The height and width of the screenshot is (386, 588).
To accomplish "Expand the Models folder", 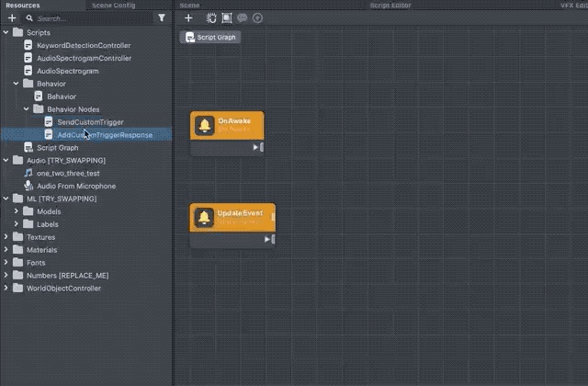I will 17,211.
